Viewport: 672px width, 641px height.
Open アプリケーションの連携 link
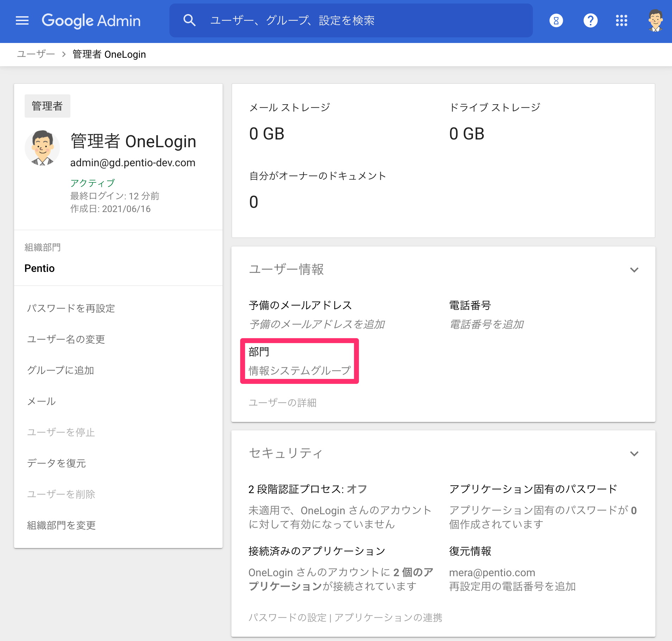(388, 617)
